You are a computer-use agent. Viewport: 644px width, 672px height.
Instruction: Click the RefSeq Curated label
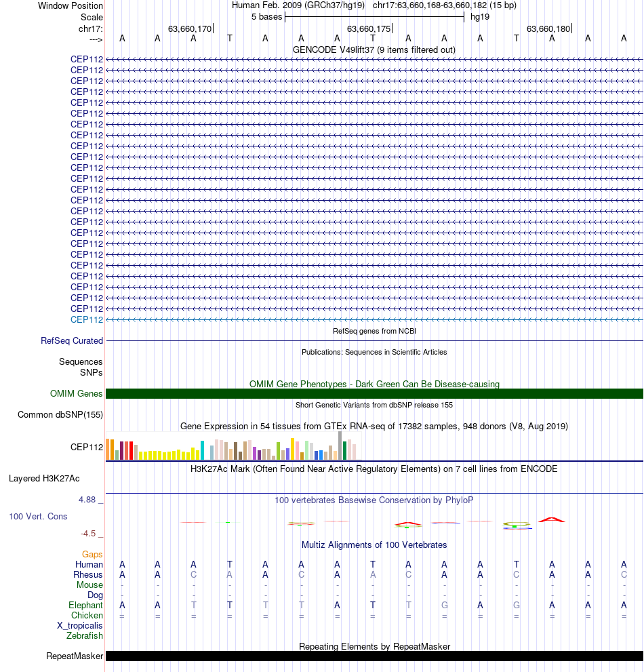click(x=72, y=340)
